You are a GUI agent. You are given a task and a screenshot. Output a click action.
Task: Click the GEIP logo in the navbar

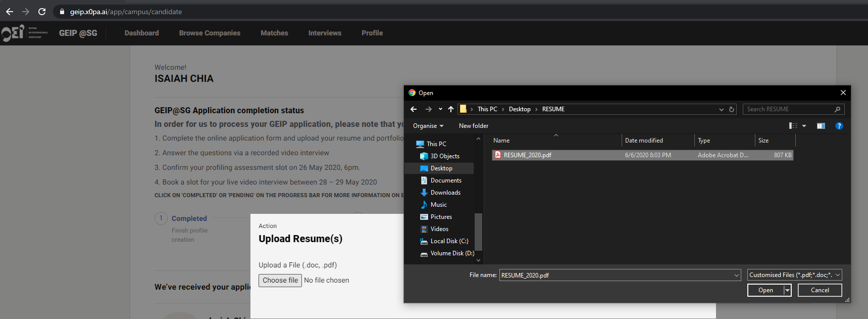point(24,33)
